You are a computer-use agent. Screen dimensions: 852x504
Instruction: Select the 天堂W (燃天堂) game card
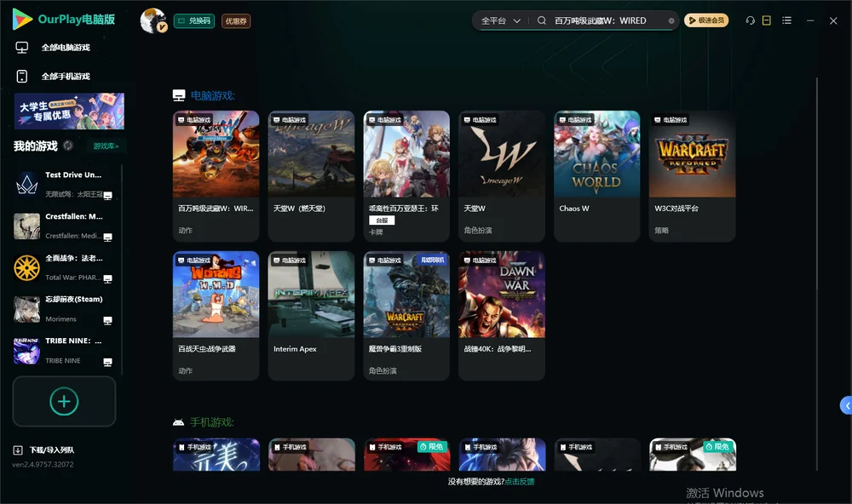coord(311,176)
